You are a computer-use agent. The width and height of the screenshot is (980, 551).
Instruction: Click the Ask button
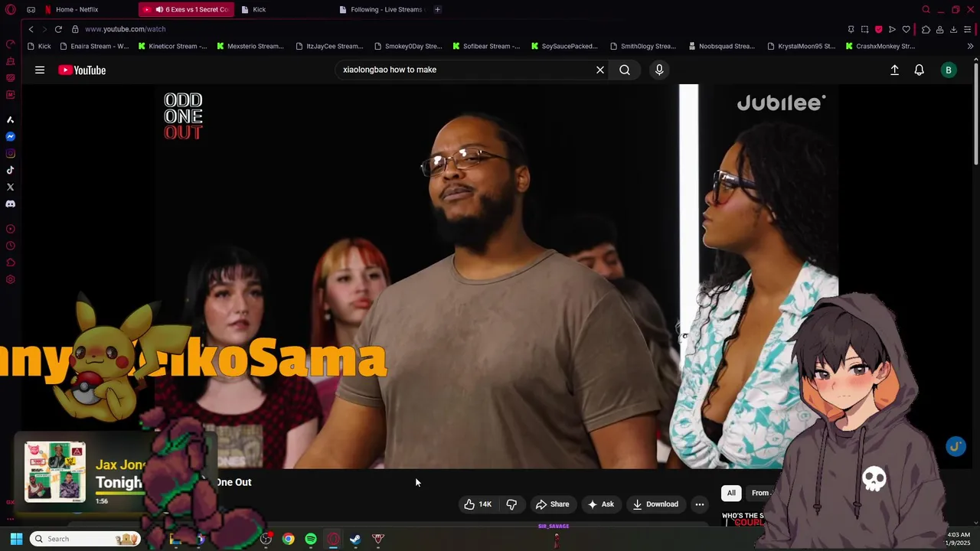[x=600, y=504]
